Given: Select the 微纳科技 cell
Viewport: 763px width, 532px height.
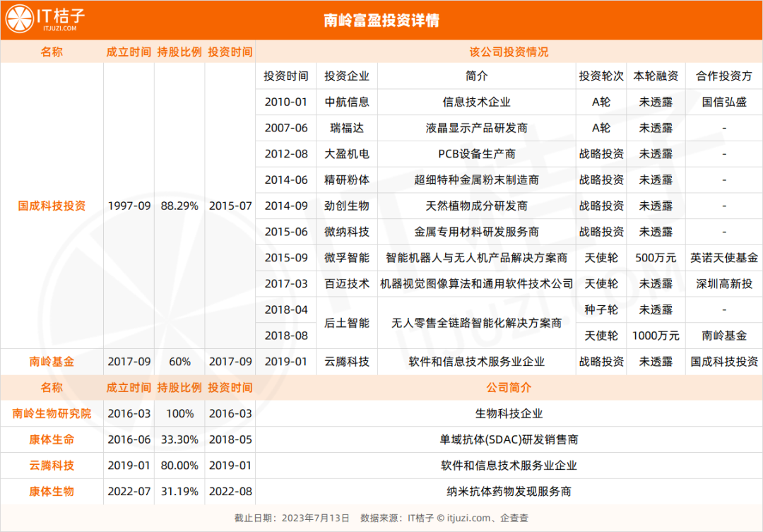Looking at the screenshot, I should (347, 232).
